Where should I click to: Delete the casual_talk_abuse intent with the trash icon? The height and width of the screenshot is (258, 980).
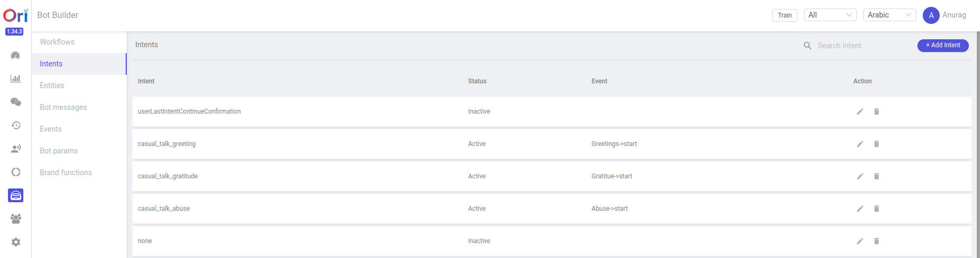pos(877,209)
